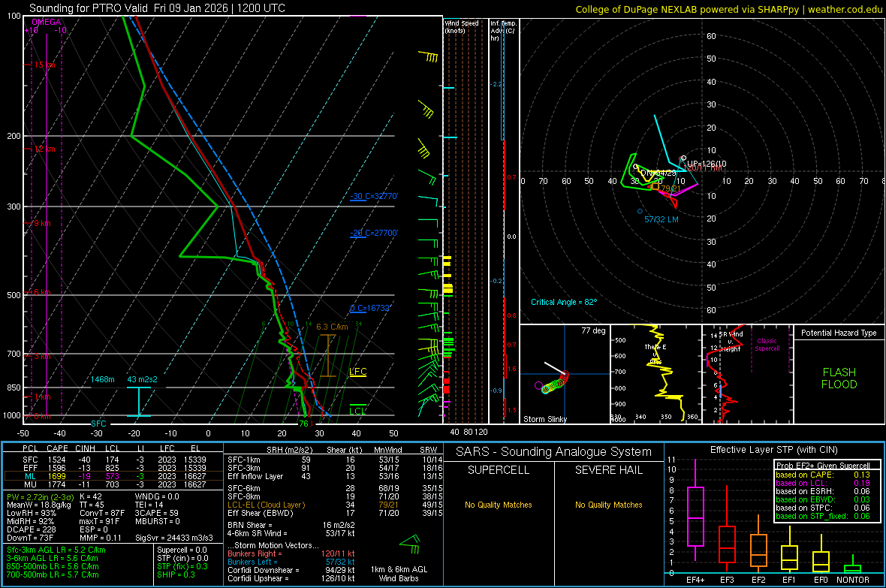Image resolution: width=886 pixels, height=588 pixels.
Task: Click the SigSvr = 24433 m3/s3 value
Action: click(x=174, y=538)
